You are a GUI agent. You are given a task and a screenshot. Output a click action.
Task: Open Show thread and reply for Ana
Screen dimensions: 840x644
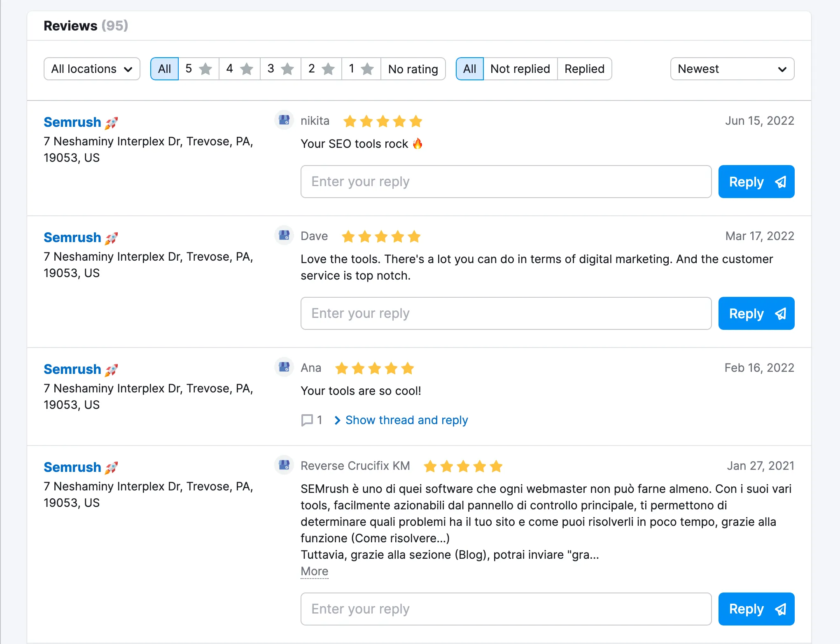click(406, 420)
